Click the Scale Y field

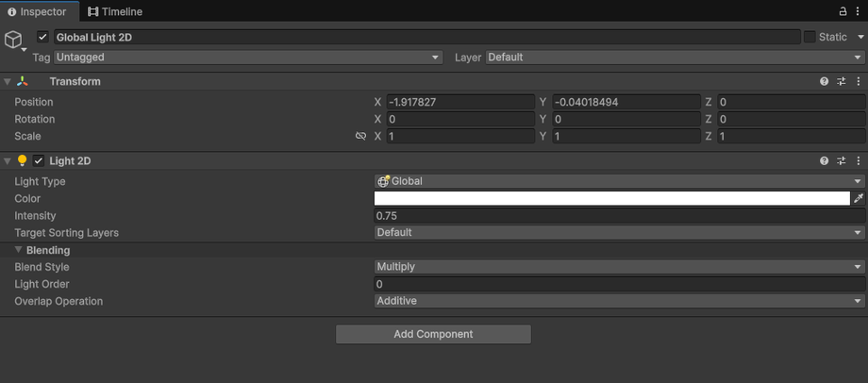pos(626,136)
